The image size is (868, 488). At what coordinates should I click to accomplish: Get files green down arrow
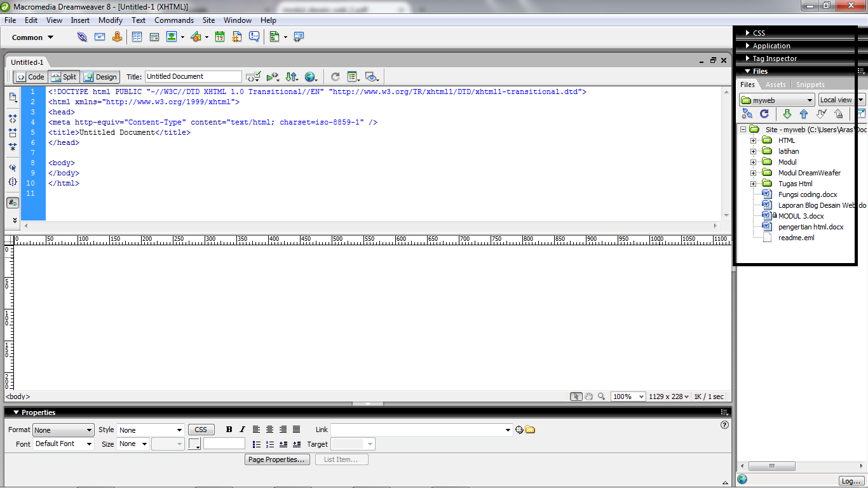(787, 114)
